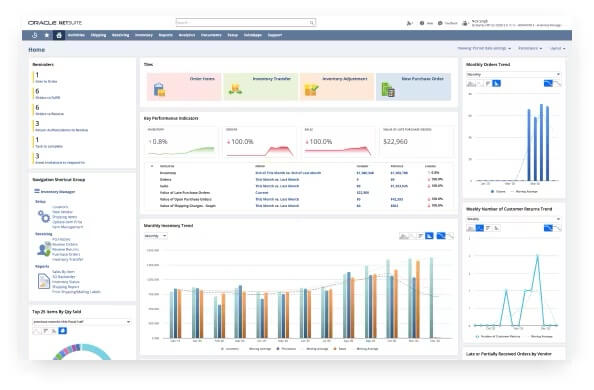Click the $22,960 late purchase orders card
The image size is (594, 390).
pyautogui.click(x=417, y=142)
